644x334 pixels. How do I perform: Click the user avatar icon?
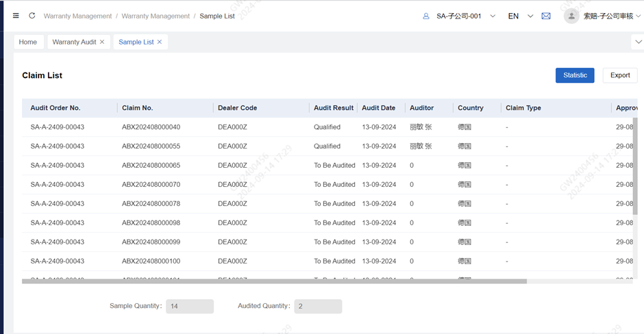pyautogui.click(x=571, y=16)
